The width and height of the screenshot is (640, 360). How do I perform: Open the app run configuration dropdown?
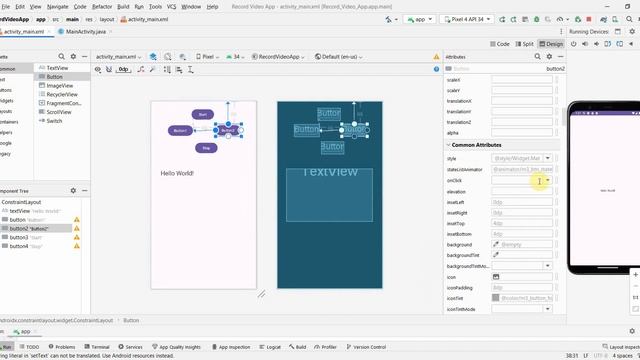point(420,19)
